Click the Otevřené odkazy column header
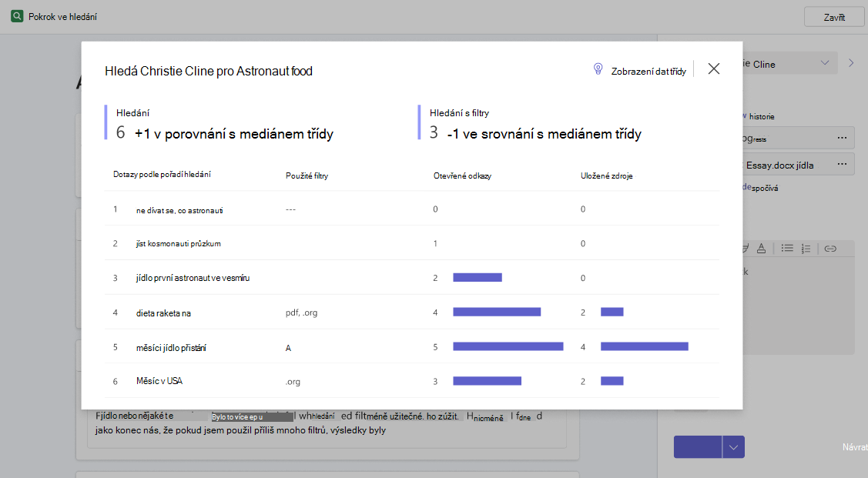 tap(462, 176)
